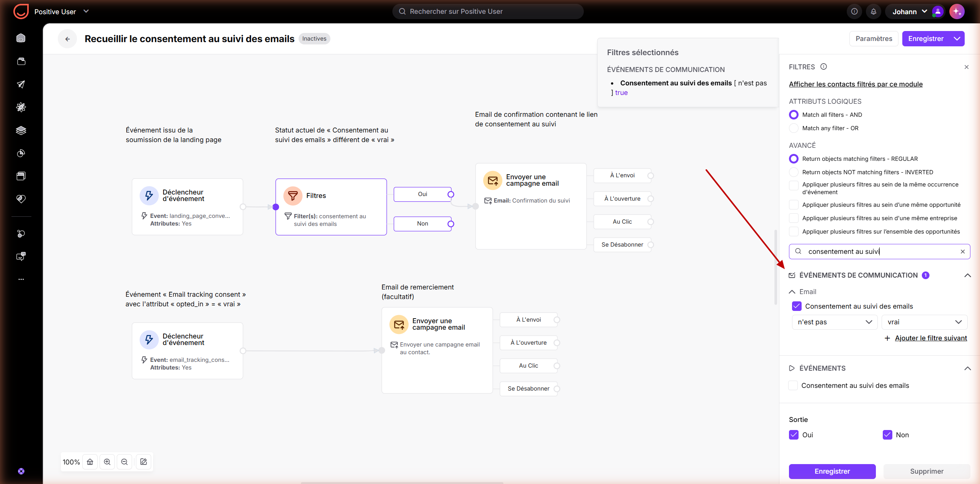Viewport: 980px width, 484px height.
Task: Open the notifications bell
Action: [x=873, y=11]
